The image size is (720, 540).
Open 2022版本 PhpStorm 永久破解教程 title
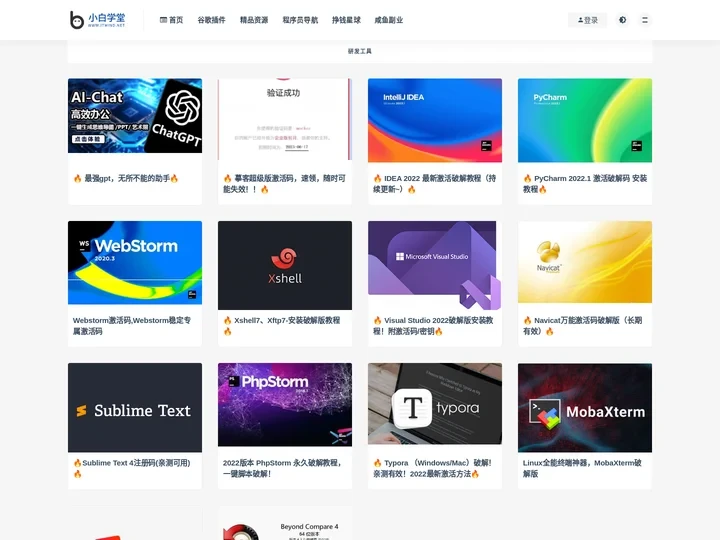[282, 468]
